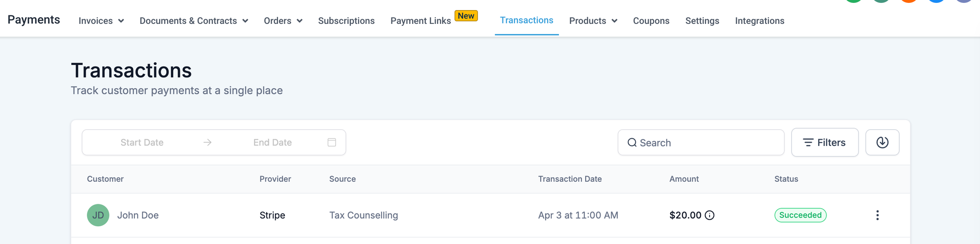Image resolution: width=980 pixels, height=244 pixels.
Task: Open the Settings tab
Action: 702,21
